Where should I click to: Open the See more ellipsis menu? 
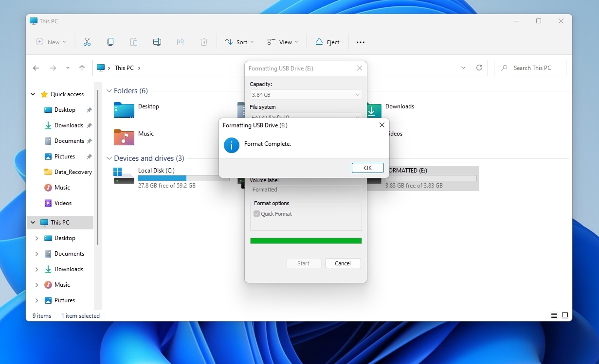click(361, 42)
